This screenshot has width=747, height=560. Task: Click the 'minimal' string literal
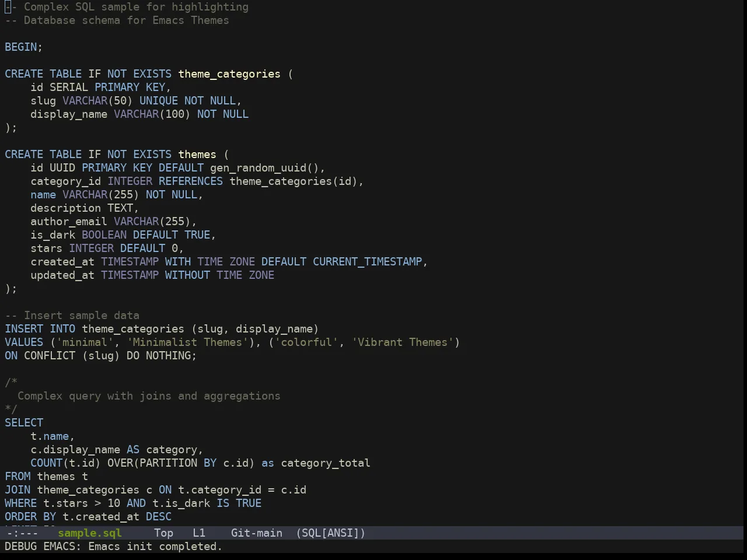pyautogui.click(x=85, y=342)
